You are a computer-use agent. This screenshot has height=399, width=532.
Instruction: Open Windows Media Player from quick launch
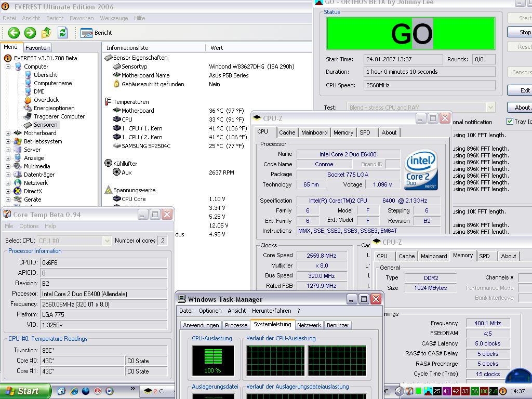point(110,391)
